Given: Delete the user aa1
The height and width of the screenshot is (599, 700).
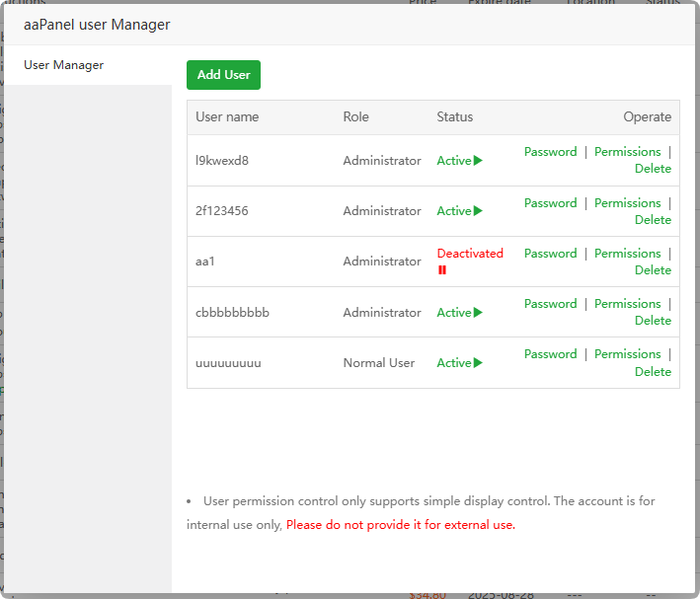Looking at the screenshot, I should [x=653, y=270].
